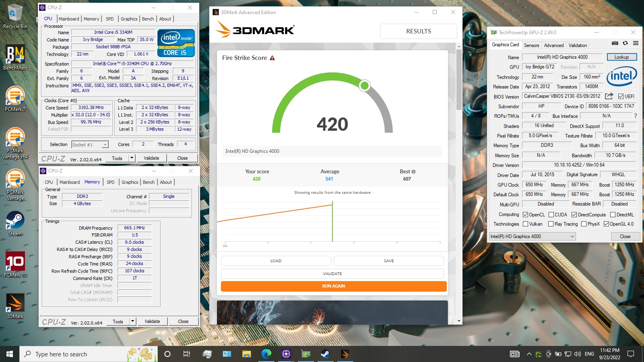Click the SAVE button in 3DMark

pos(389,261)
